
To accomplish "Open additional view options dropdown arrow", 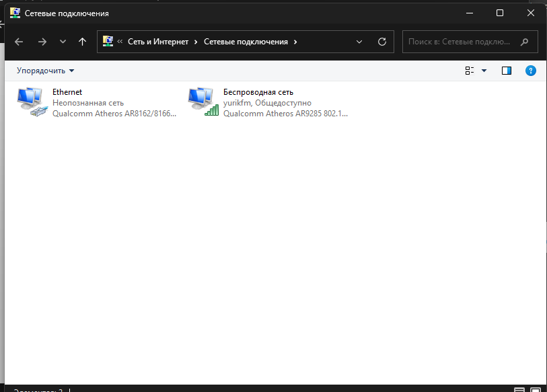I will tap(484, 71).
